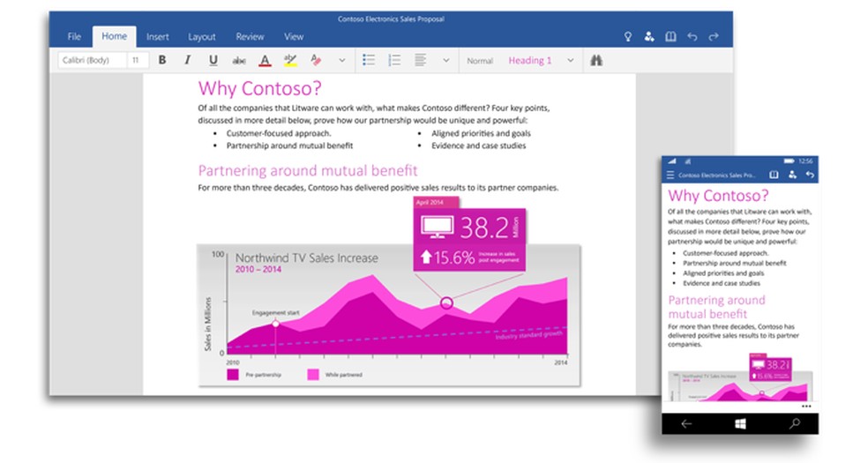Open the font name box Calibri (Body)
Image resolution: width=868 pixels, height=463 pixels.
click(x=92, y=60)
